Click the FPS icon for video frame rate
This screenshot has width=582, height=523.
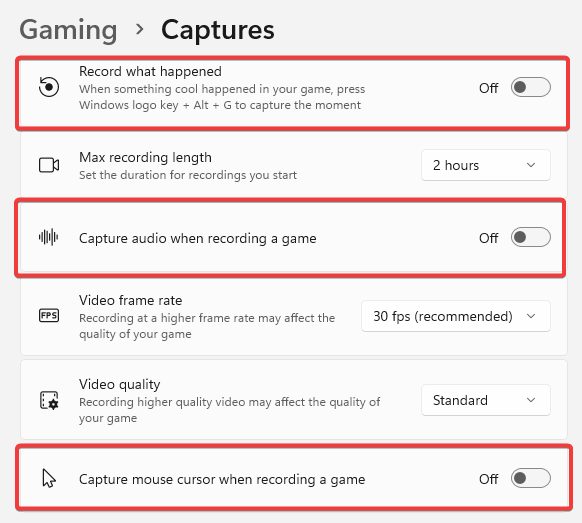coord(49,316)
